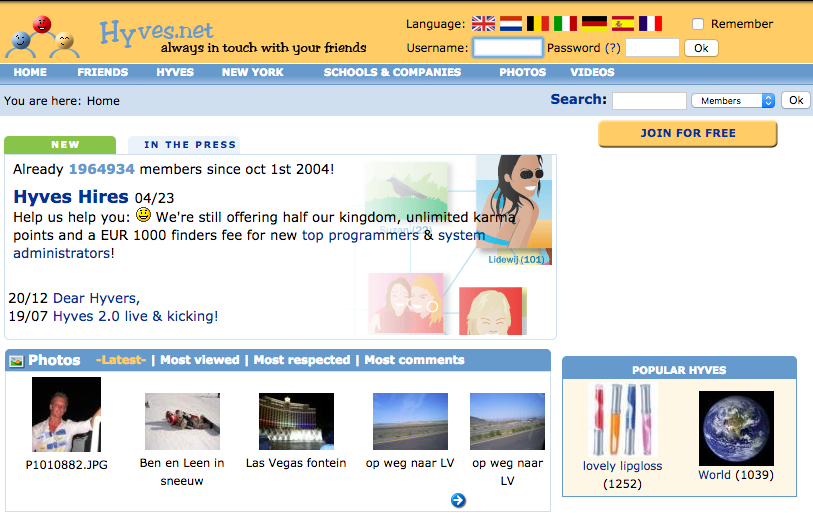Open the password help question mark

pos(612,48)
